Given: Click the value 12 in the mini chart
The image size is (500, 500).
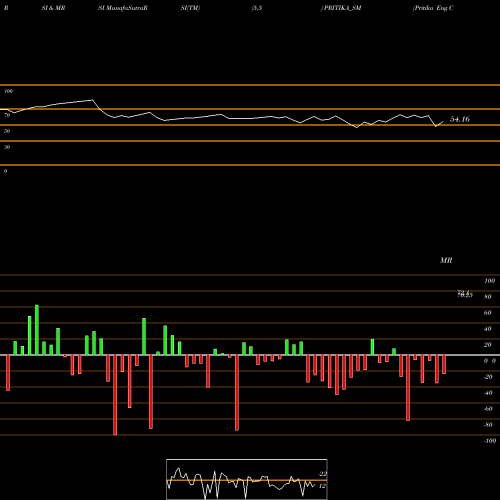Looking at the screenshot, I should click(x=322, y=486).
